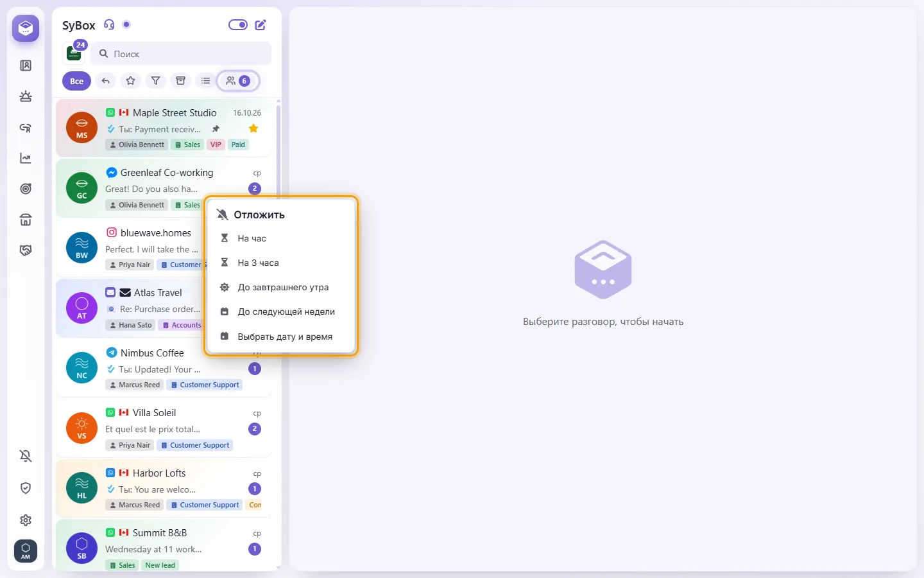Show archived conversations
This screenshot has width=924, height=578.
click(x=180, y=81)
